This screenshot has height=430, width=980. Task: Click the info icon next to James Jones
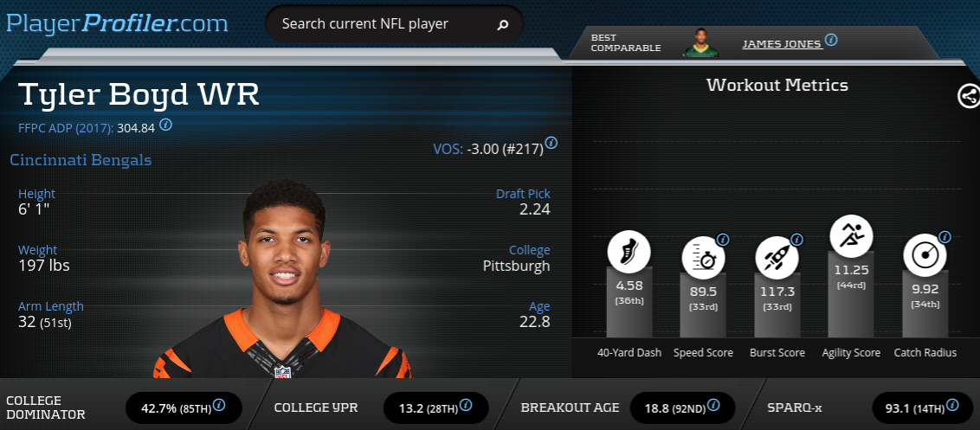click(830, 40)
